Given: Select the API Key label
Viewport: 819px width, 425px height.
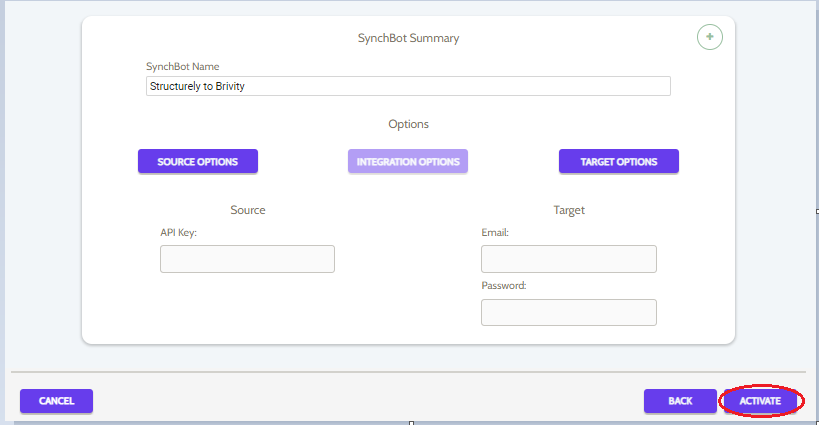Looking at the screenshot, I should [x=179, y=233].
